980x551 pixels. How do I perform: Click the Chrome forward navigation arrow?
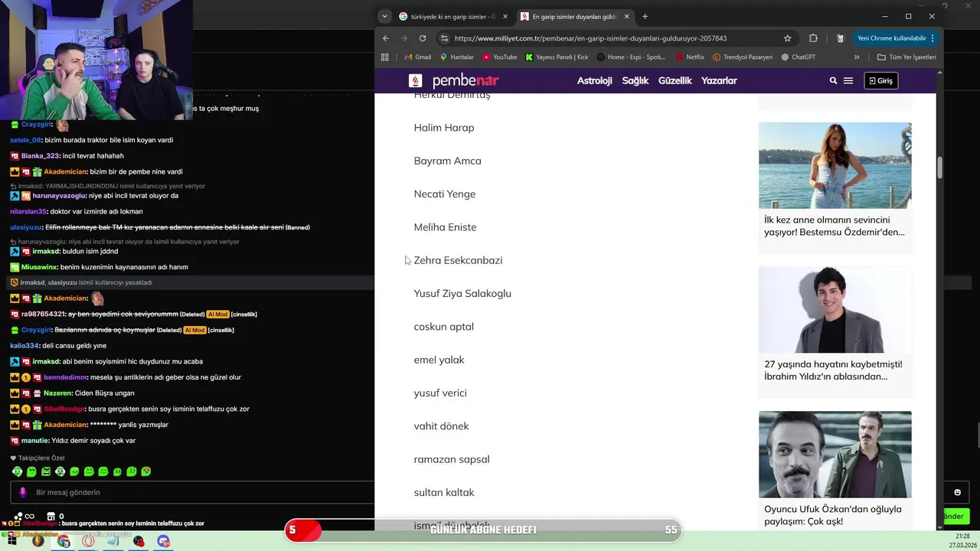click(404, 38)
